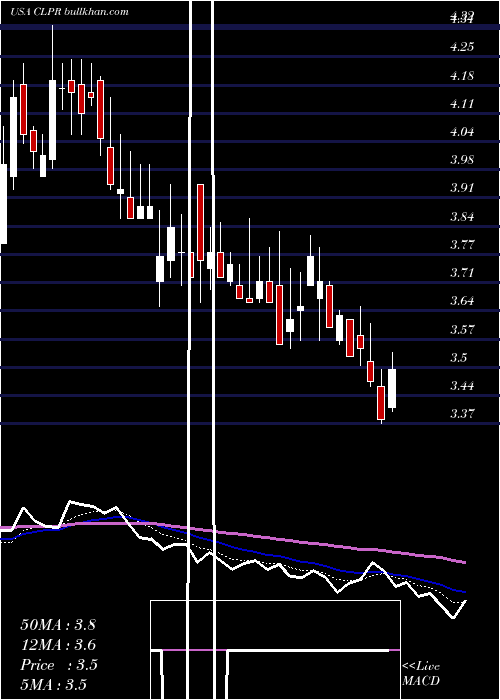
Task: Click the 3.44 price axis label
Action: pyautogui.click(x=462, y=385)
